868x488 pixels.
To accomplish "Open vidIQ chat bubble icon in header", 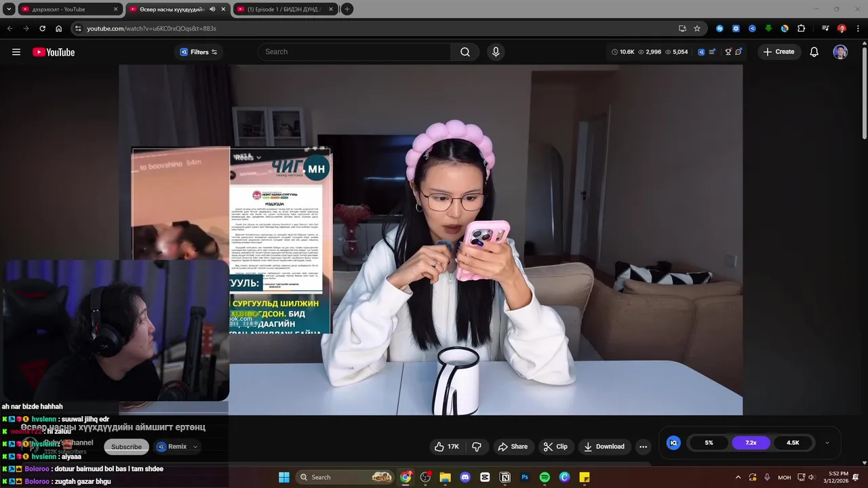I will pos(738,52).
